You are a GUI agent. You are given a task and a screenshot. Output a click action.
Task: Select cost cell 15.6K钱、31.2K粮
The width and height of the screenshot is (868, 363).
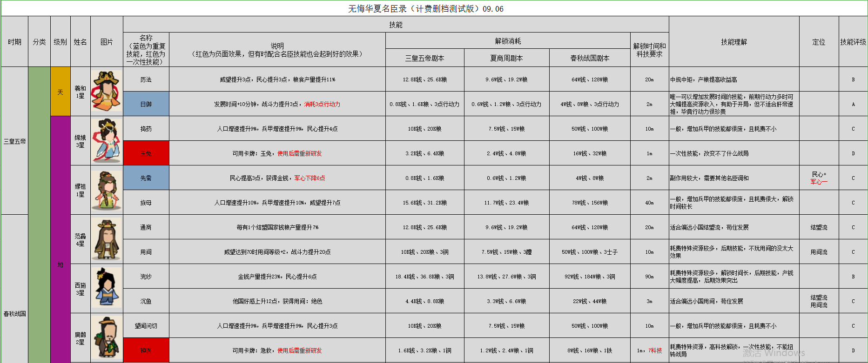(425, 203)
